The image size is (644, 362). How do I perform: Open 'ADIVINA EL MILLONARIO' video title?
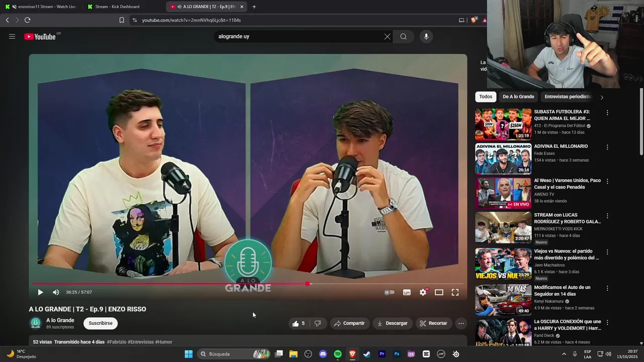pos(561,146)
